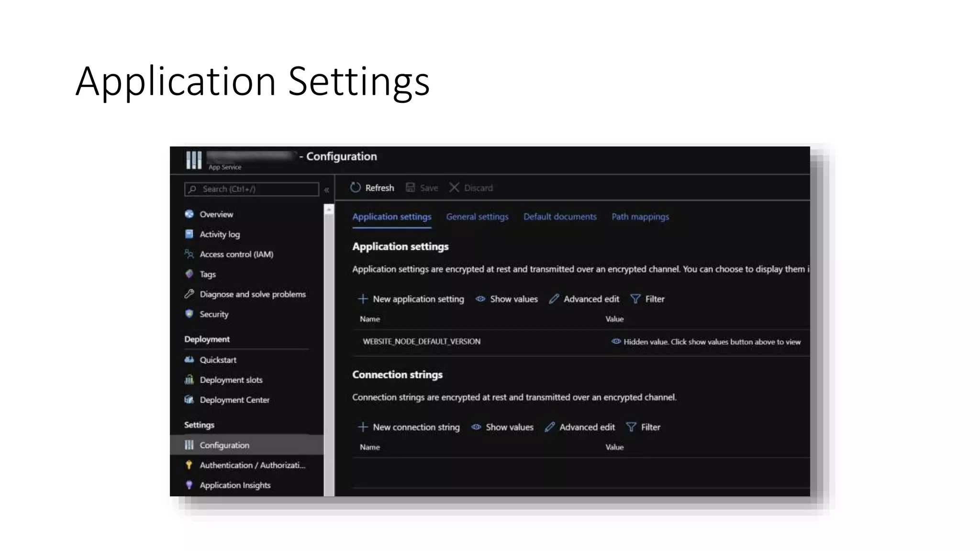Image resolution: width=980 pixels, height=551 pixels.
Task: Click Advanced edit text under Application settings
Action: (591, 299)
